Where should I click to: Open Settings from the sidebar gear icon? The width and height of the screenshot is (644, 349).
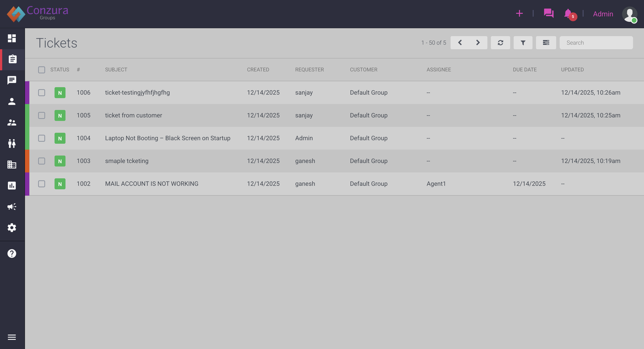pyautogui.click(x=12, y=228)
